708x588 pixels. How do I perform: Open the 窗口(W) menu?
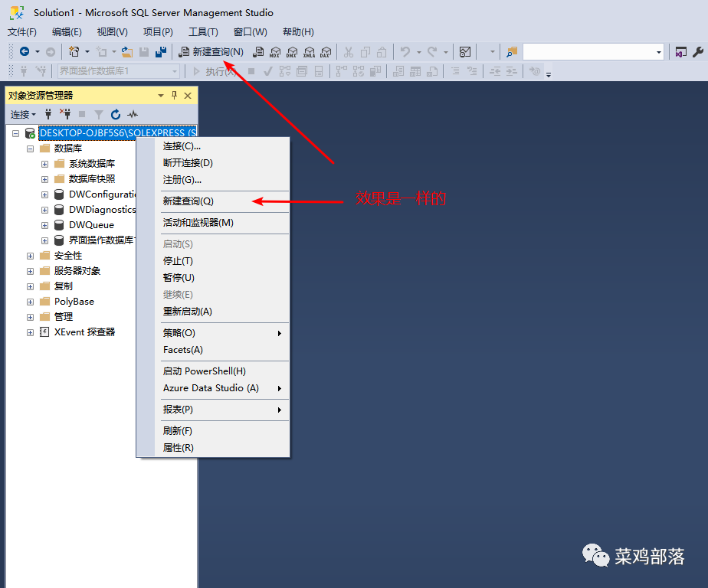tap(250, 32)
